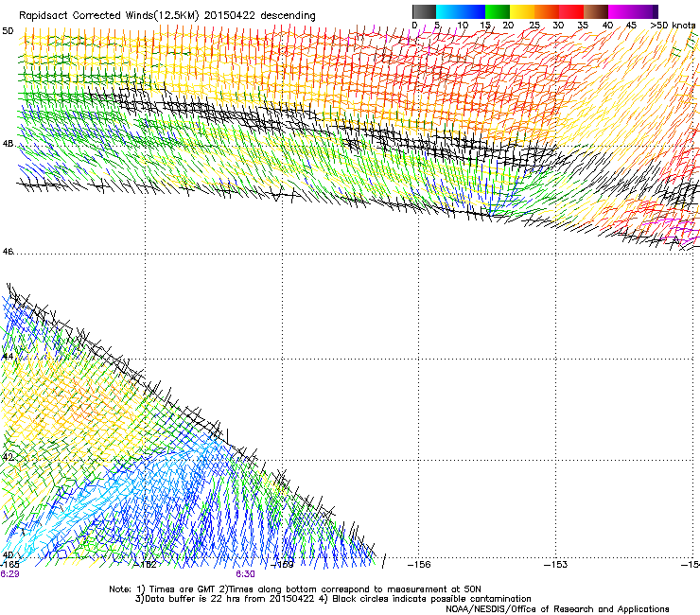Click the yellow 20-25 knots legend segment

point(522,11)
